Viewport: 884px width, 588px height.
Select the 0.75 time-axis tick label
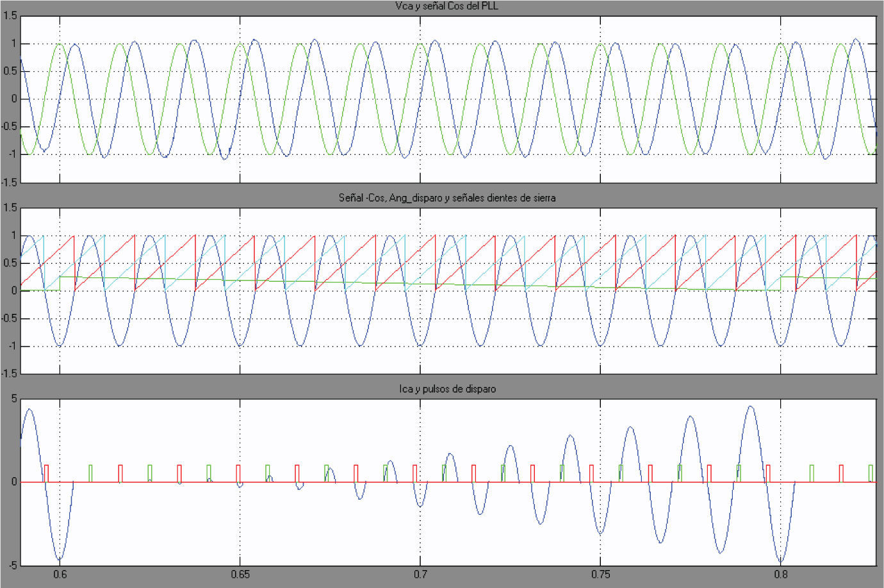[x=600, y=575]
